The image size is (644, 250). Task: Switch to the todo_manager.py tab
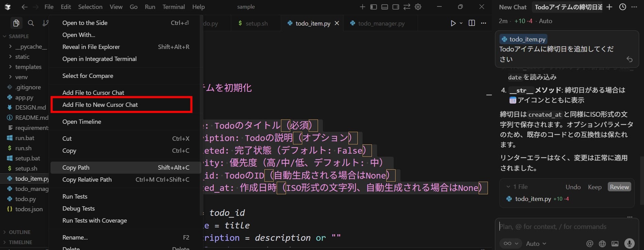[x=381, y=23]
